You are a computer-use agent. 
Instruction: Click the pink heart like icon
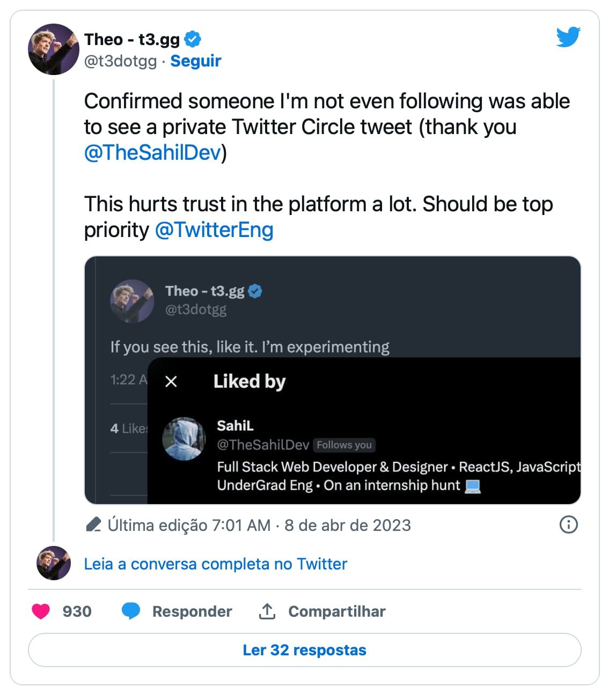click(41, 611)
